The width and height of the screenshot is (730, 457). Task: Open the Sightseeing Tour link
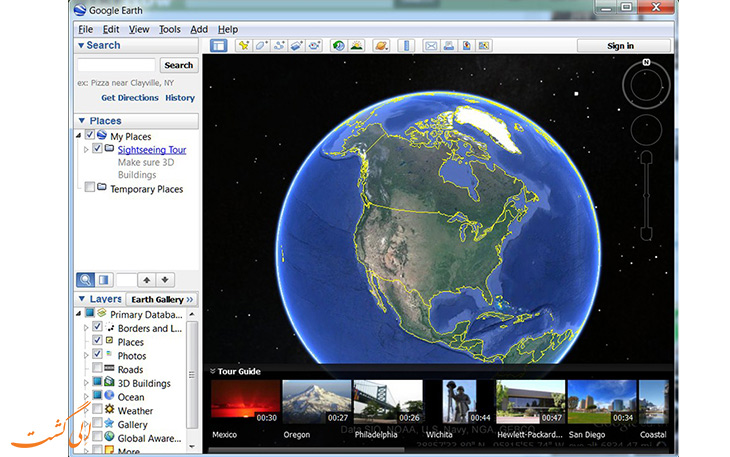152,150
